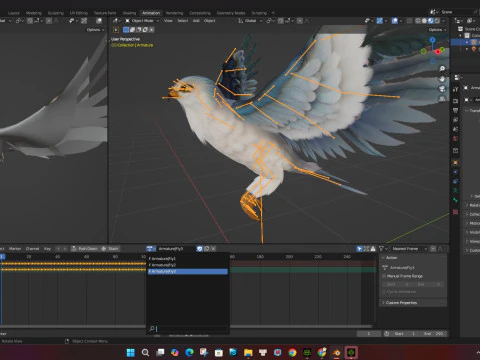The width and height of the screenshot is (480, 360).
Task: Switch to wireframe viewport shading
Action: click(x=418, y=21)
